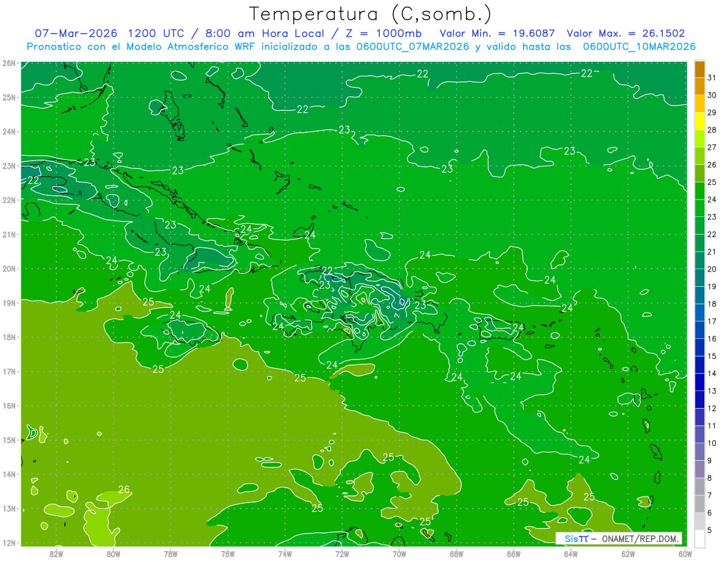728x562 pixels.
Task: Click the '12N' latitude axis label
Action: pyautogui.click(x=8, y=543)
